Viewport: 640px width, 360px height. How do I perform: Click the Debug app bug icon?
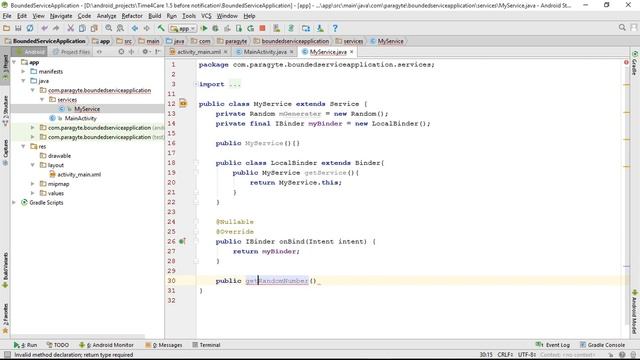[x=216, y=28]
